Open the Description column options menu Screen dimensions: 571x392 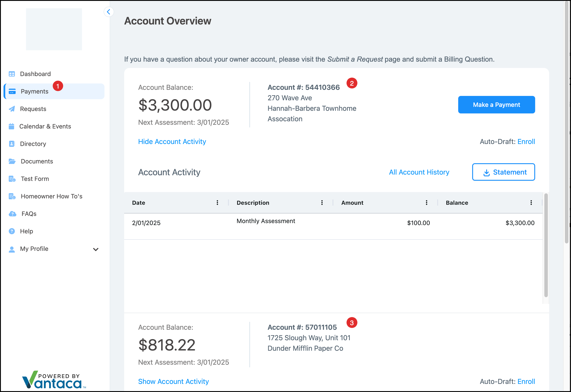[322, 203]
